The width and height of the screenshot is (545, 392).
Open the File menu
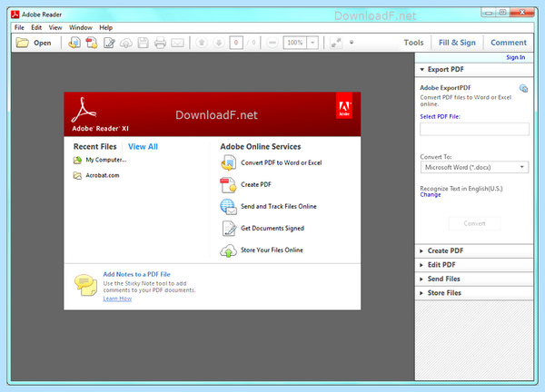(x=19, y=27)
